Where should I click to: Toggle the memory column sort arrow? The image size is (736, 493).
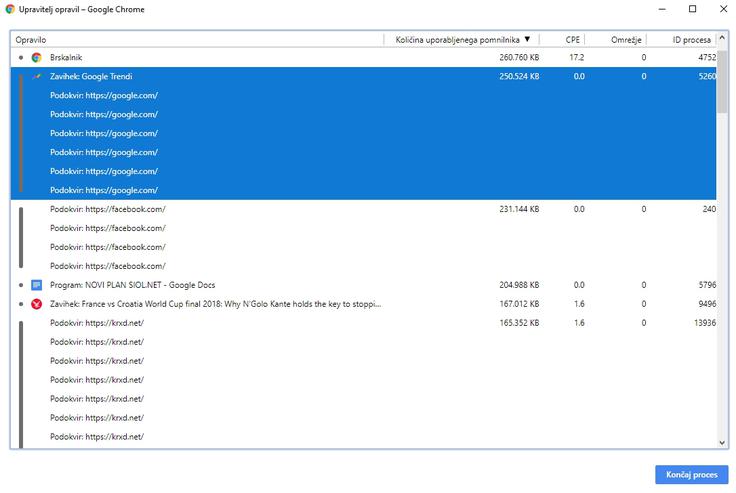point(527,39)
